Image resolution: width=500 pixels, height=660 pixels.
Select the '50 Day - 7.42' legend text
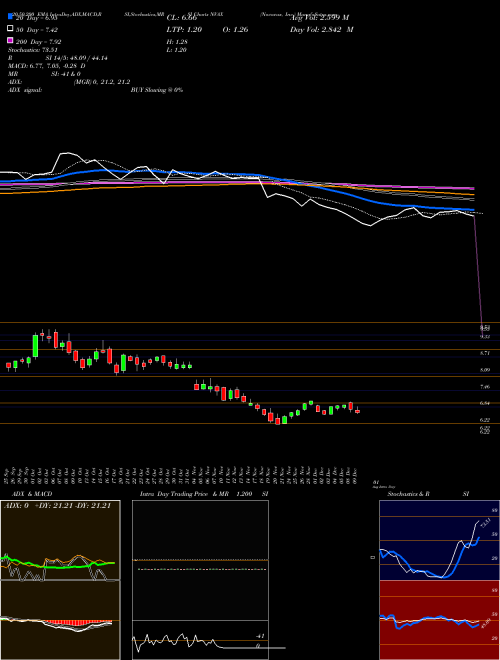(37, 30)
